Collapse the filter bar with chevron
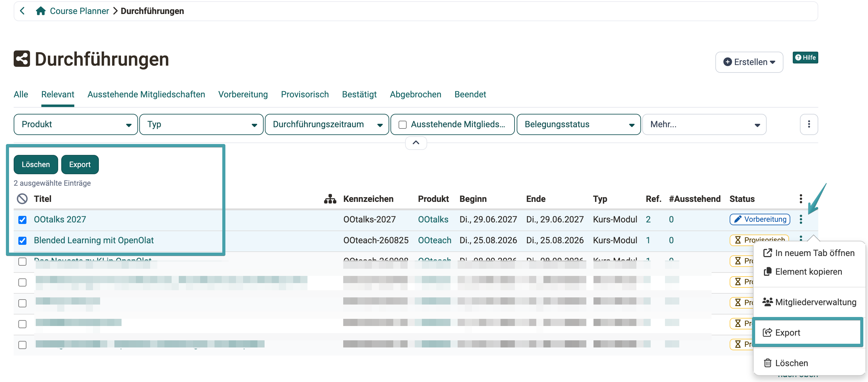The image size is (868, 382). [416, 142]
